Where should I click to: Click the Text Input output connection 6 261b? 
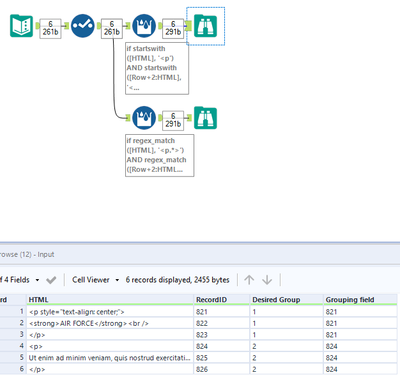pos(50,28)
